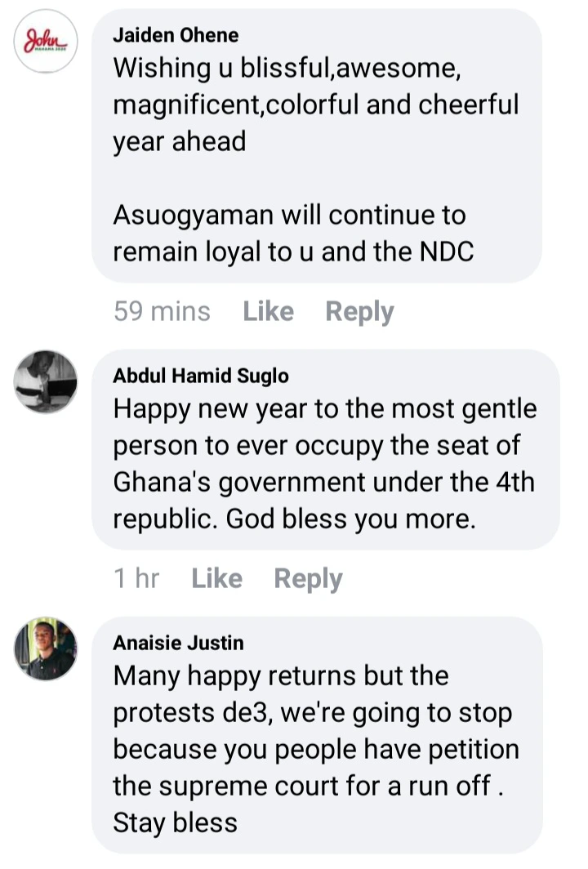Image resolution: width=588 pixels, height=869 pixels.
Task: Click the "1 hr" comment timestamp
Action: pos(136,579)
